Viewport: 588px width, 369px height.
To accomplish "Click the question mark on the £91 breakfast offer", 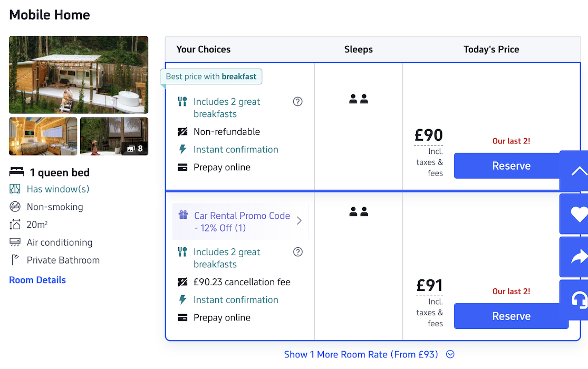I will 297,252.
